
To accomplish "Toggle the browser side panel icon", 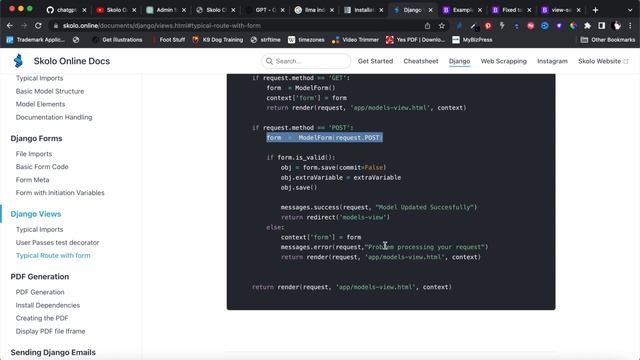I will pos(602,26).
